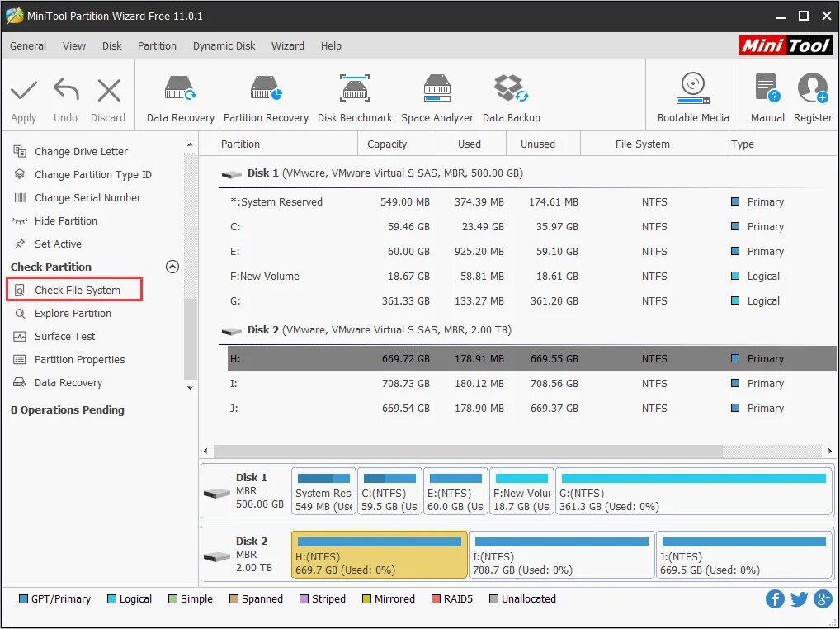Click partition list scroll right arrow
Image resolution: width=840 pixels, height=629 pixels.
tap(830, 452)
